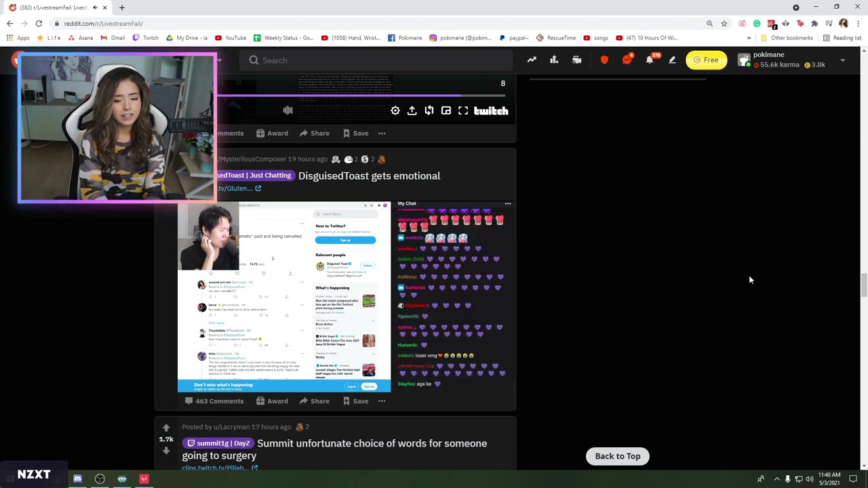Screen dimensions: 868x488
Task: Open a new browser tab
Action: 122,7
